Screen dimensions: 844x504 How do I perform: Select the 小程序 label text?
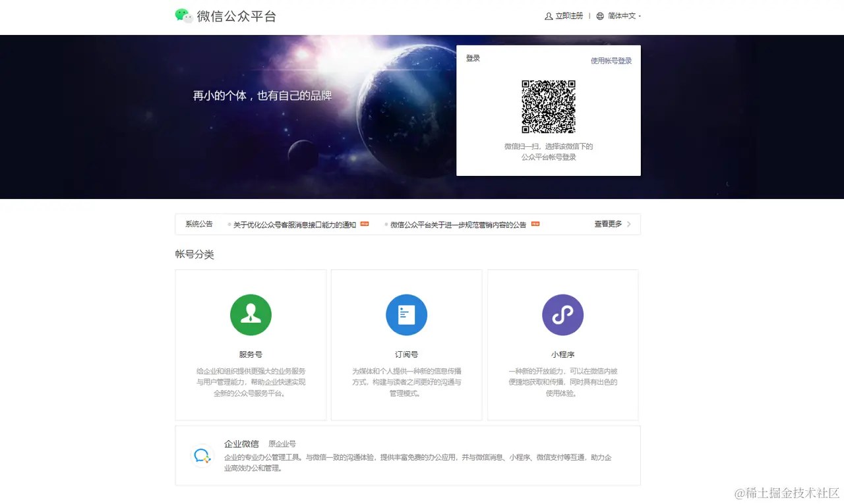click(563, 354)
